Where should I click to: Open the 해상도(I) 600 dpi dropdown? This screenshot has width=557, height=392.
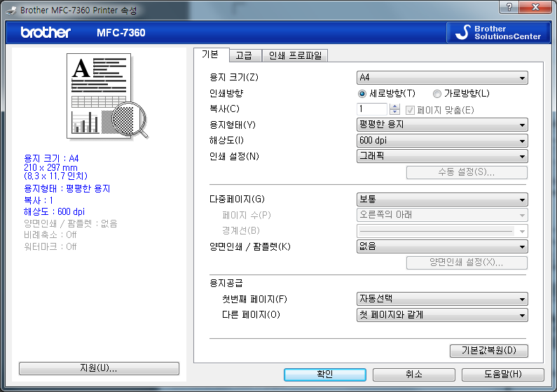pos(442,141)
